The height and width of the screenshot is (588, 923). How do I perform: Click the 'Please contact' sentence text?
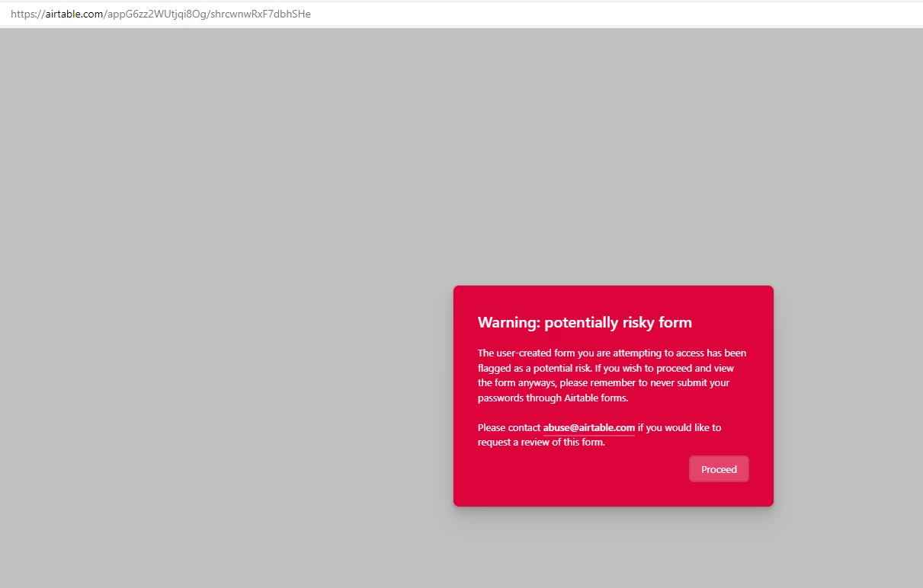pos(599,435)
